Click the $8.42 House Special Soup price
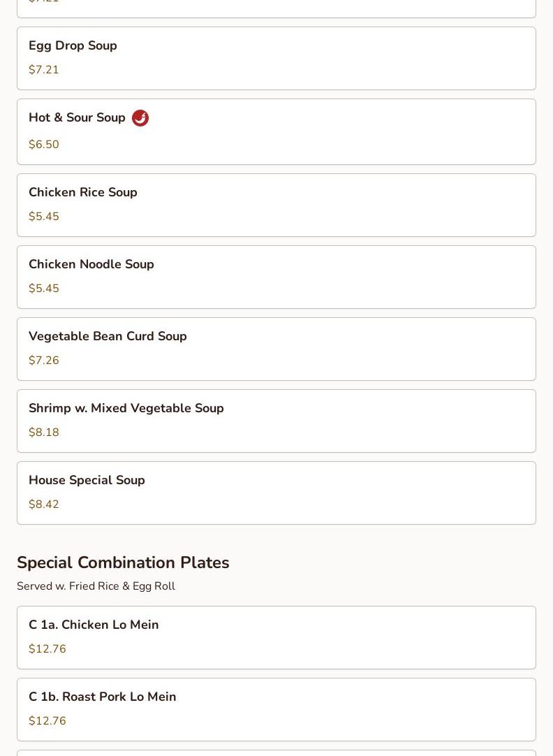Viewport: 553px width, 756px height. [x=44, y=504]
